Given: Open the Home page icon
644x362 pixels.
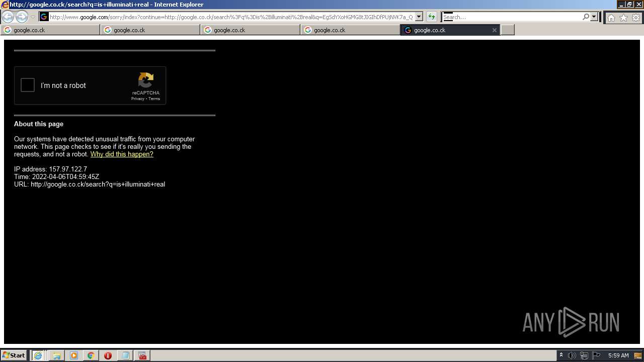Looking at the screenshot, I should (x=611, y=18).
